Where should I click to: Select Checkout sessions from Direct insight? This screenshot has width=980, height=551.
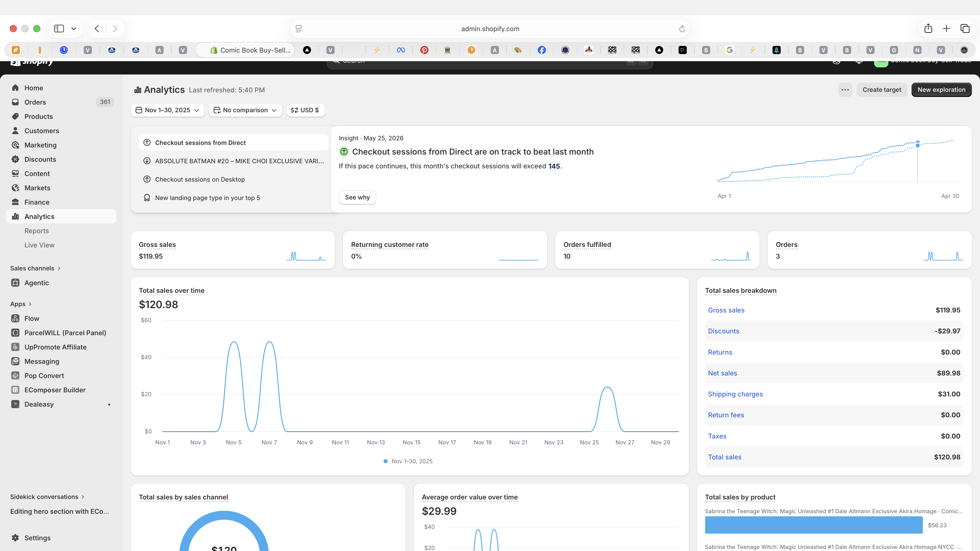(x=233, y=143)
